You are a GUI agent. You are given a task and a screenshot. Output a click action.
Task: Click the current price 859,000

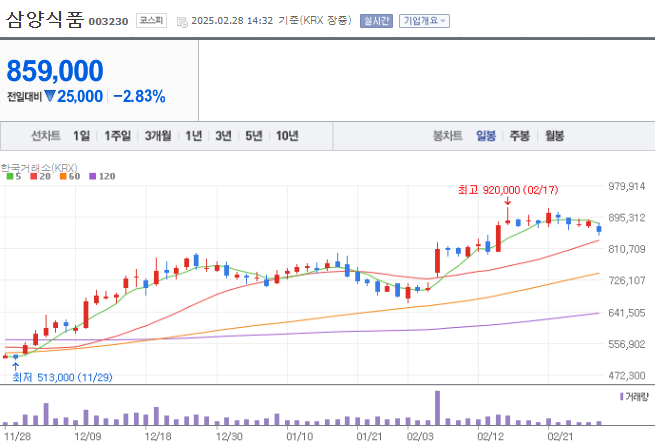[x=55, y=71]
